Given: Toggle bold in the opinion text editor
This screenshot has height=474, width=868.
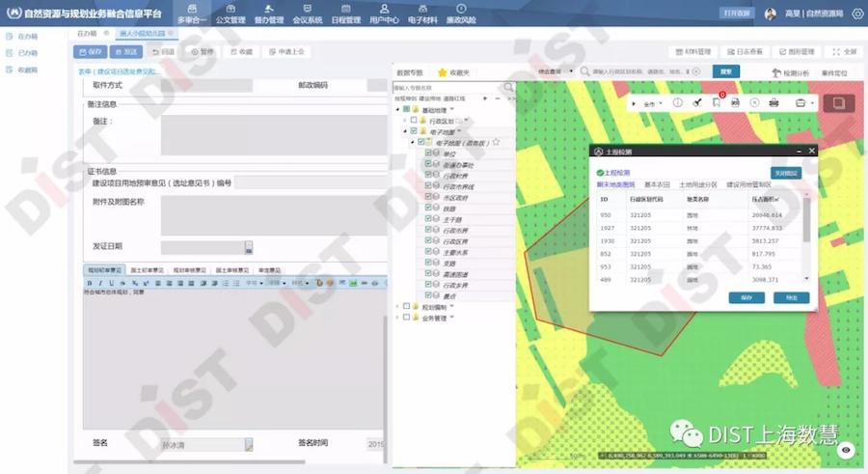Looking at the screenshot, I should click(x=90, y=283).
